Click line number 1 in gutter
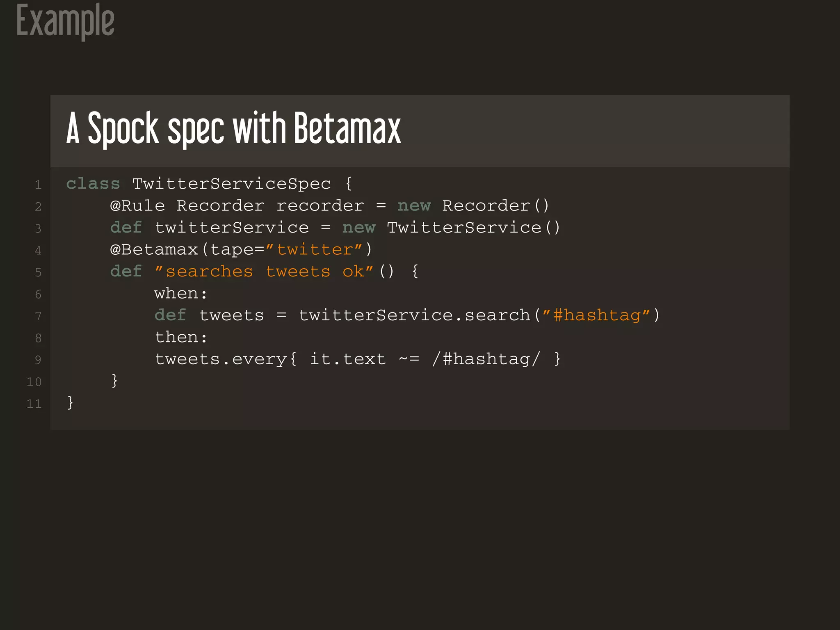Image resolution: width=840 pixels, height=630 pixels. tap(38, 185)
